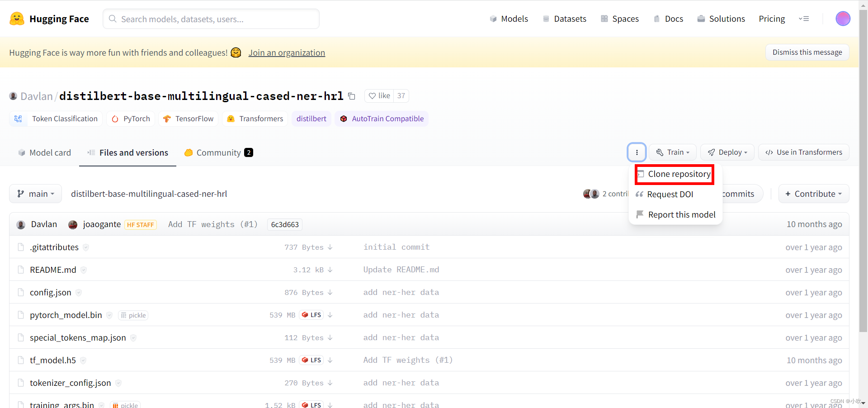Open Solutions in the navbar
Viewport: 868px width, 408px height.
[721, 19]
